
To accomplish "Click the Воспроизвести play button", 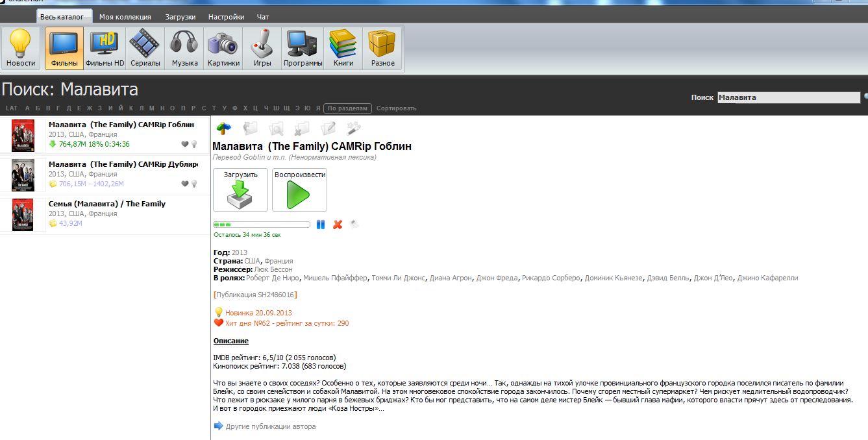I will 299,189.
